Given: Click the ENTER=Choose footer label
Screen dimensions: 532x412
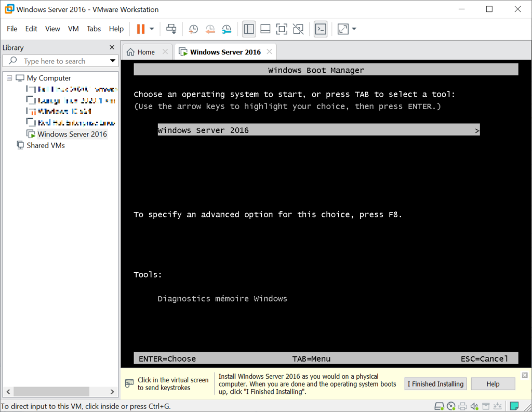Looking at the screenshot, I should point(167,358).
